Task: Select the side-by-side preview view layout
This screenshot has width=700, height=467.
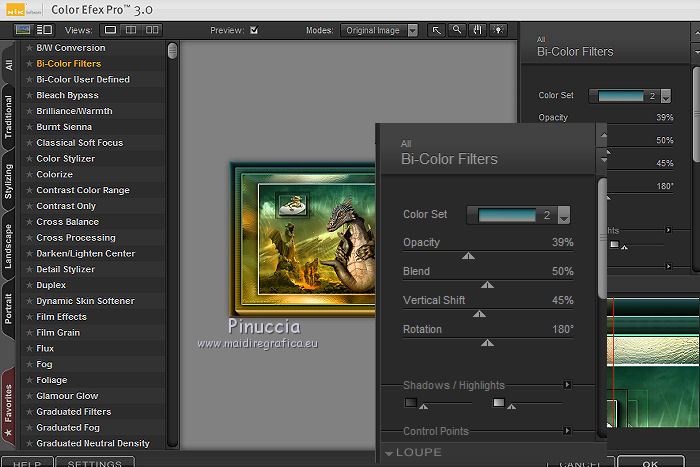Action: (x=152, y=30)
